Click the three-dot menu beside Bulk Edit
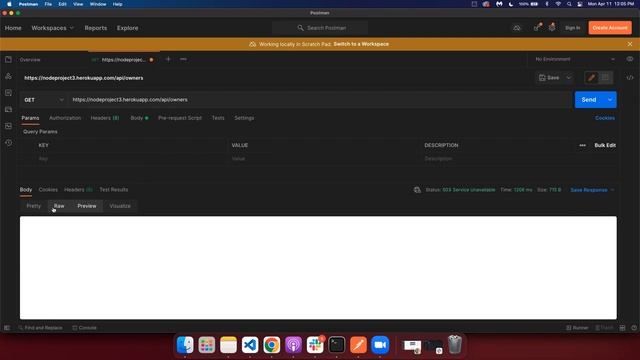640x360 pixels. [x=582, y=145]
